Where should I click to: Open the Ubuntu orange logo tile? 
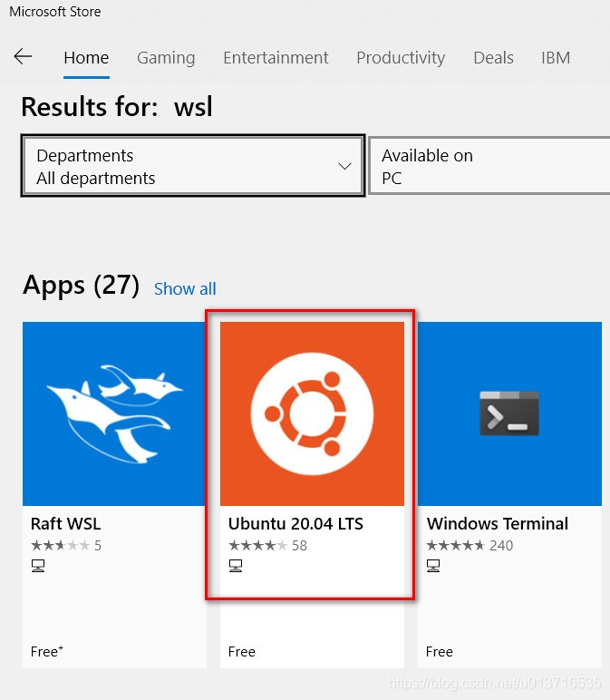click(x=312, y=413)
